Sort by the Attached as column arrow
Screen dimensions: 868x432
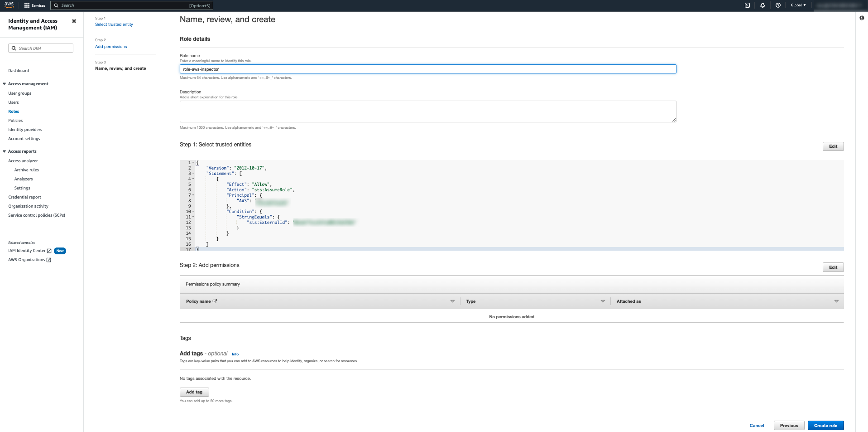coord(836,301)
